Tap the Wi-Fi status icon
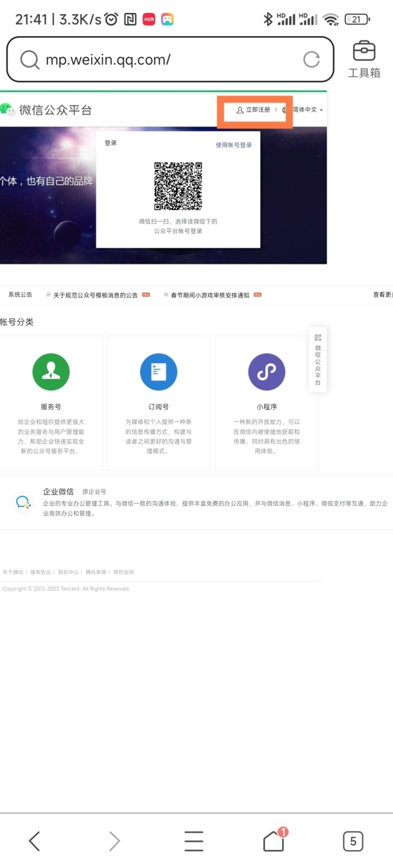This screenshot has height=868, width=393. (x=331, y=19)
